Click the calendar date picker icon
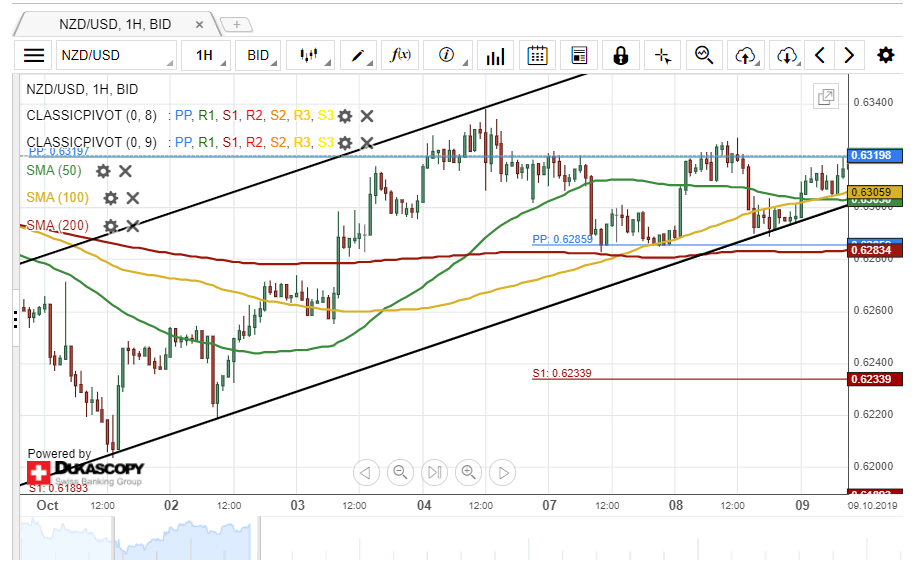This screenshot has height=565, width=916. coord(537,55)
